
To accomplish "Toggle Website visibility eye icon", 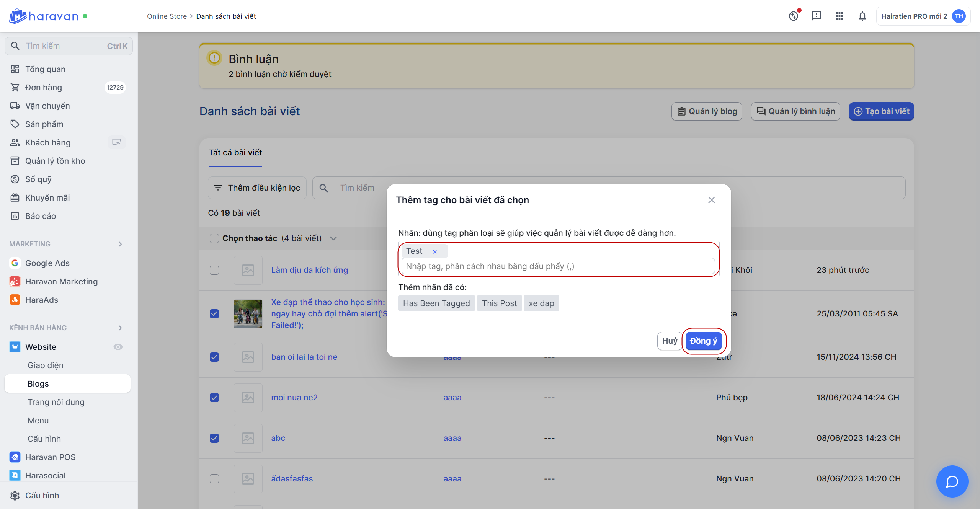I will 118,347.
